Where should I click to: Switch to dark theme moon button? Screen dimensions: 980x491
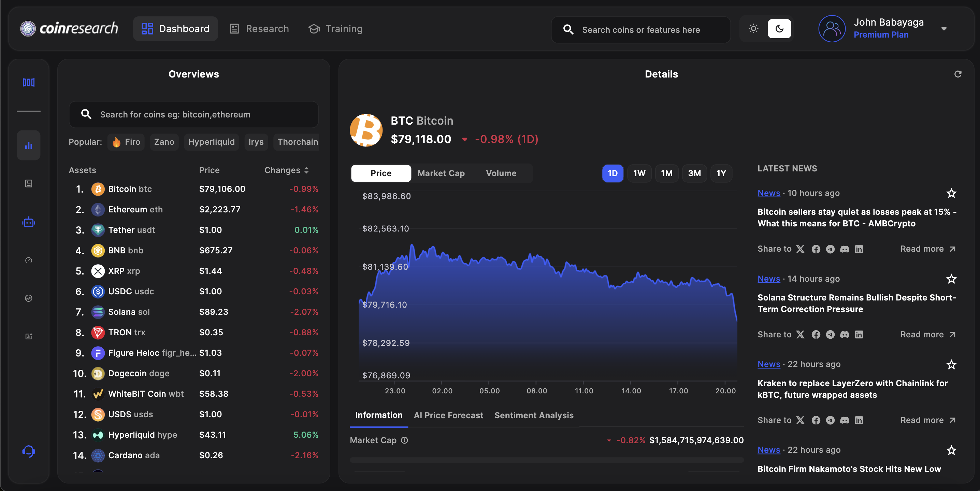[779, 29]
